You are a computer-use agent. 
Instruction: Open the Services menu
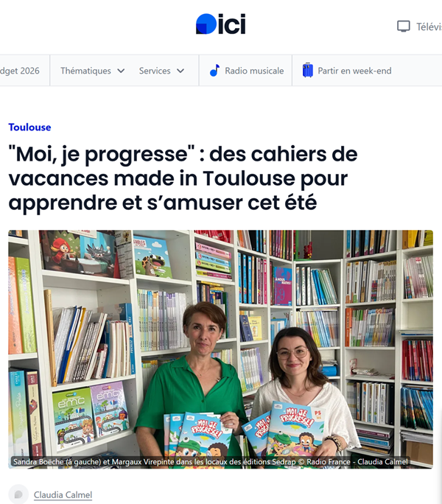coord(161,71)
